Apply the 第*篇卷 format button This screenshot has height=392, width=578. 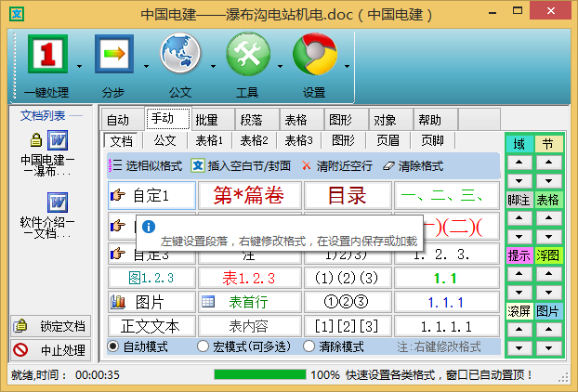(x=250, y=195)
